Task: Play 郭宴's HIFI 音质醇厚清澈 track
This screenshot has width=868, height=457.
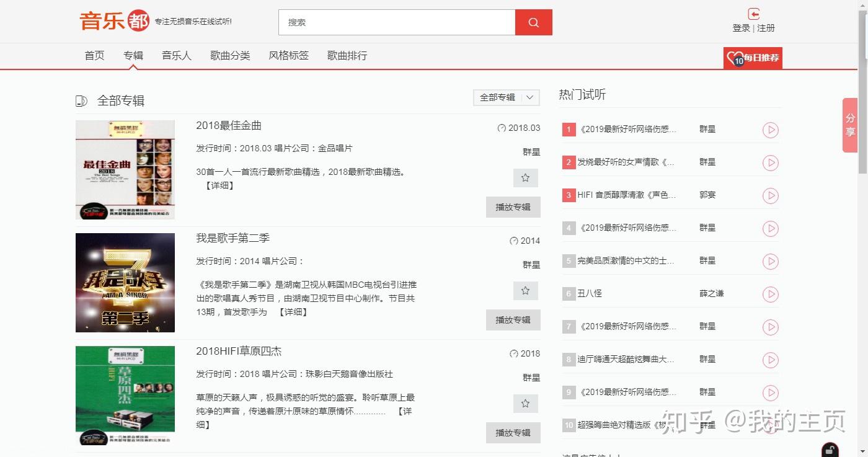Action: pyautogui.click(x=771, y=196)
